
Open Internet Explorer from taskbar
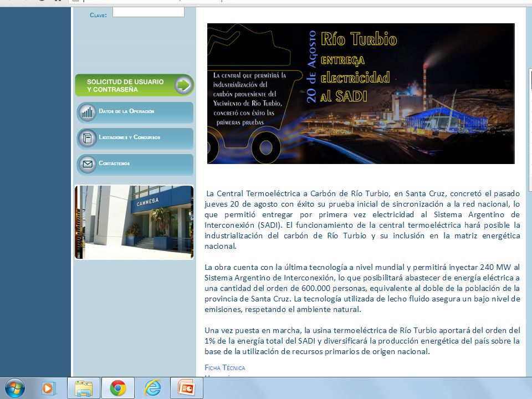coord(152,388)
